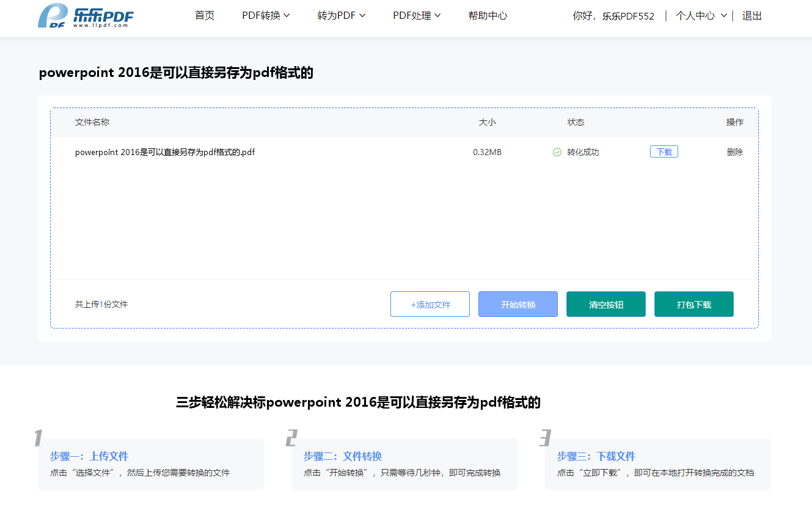Click the 退出 logout link

tap(752, 16)
